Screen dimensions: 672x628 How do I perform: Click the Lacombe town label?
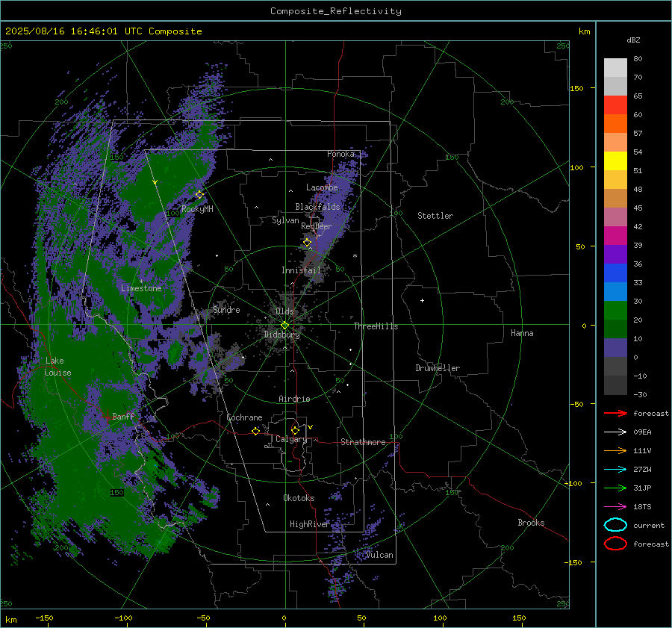click(x=322, y=187)
